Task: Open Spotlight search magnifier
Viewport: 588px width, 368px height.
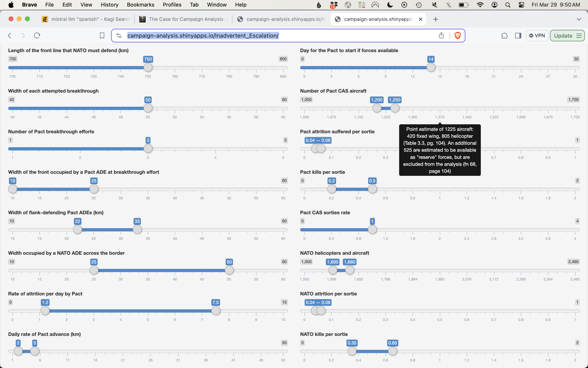Action: coord(508,5)
